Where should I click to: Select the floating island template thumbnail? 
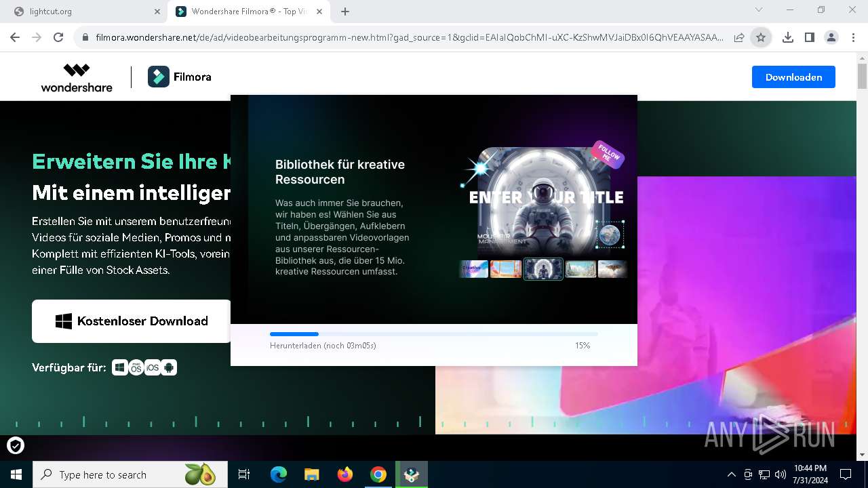point(612,269)
